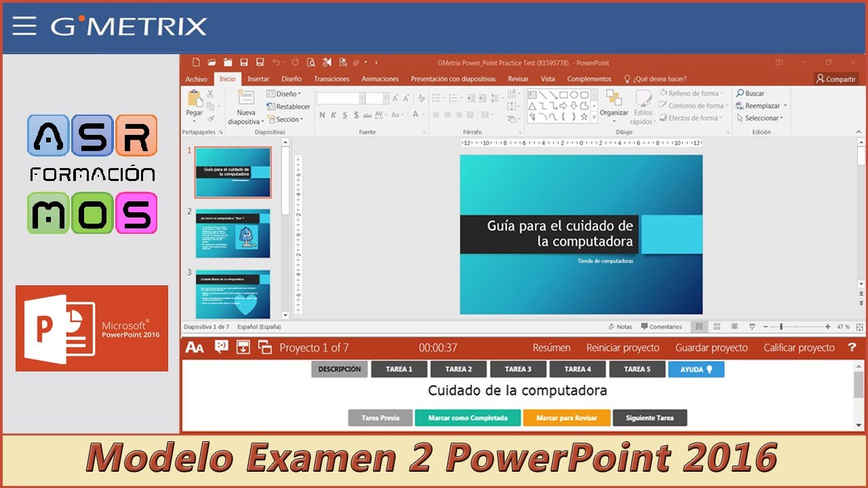868x488 pixels.
Task: Toggle Notas pane in status bar
Action: coord(620,327)
